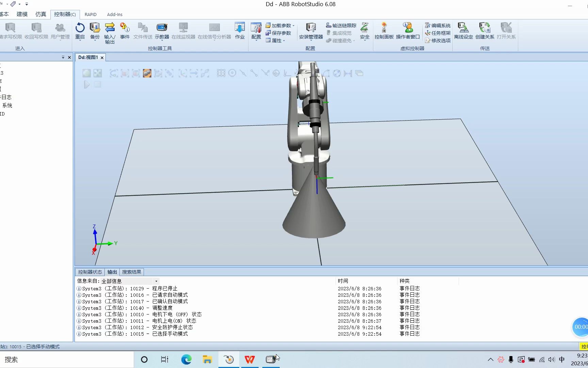Click 修改选项 (Change Options)
Screen dimensions: 588x368
[438, 41]
